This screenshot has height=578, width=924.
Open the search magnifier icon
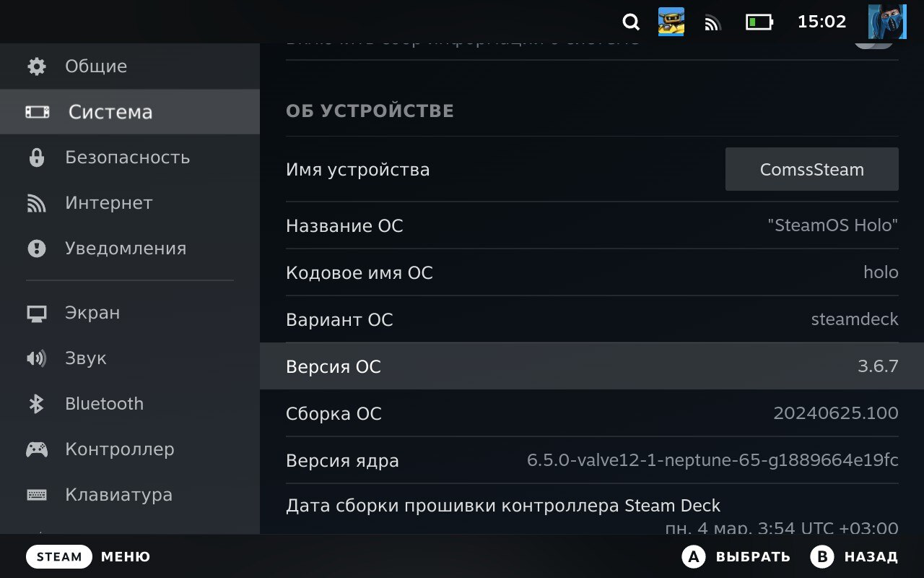click(631, 22)
